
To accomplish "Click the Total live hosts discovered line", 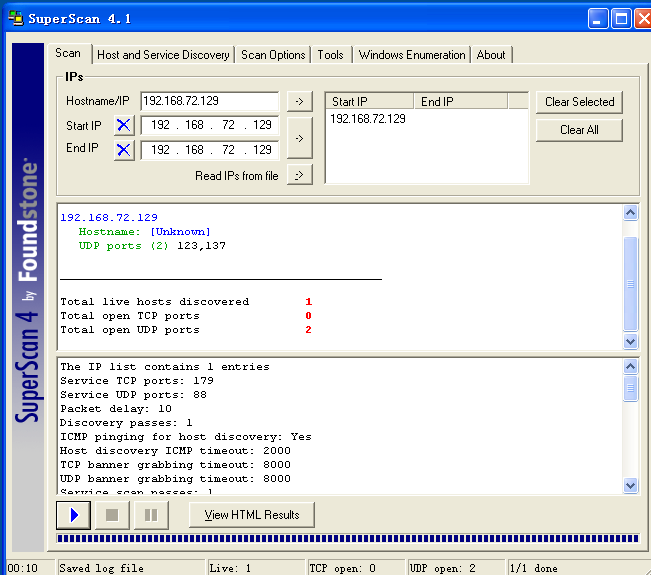I will click(x=186, y=302).
